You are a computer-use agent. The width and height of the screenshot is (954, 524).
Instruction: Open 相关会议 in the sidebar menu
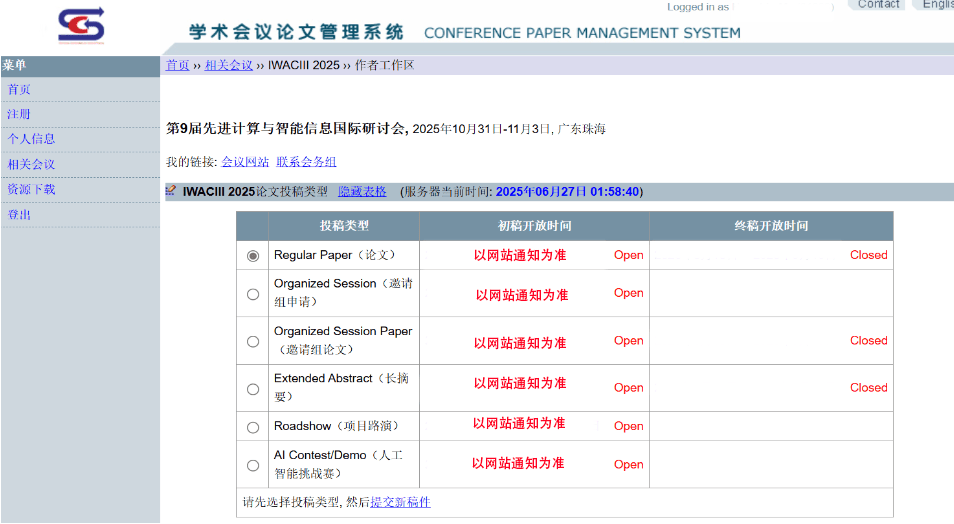point(31,165)
